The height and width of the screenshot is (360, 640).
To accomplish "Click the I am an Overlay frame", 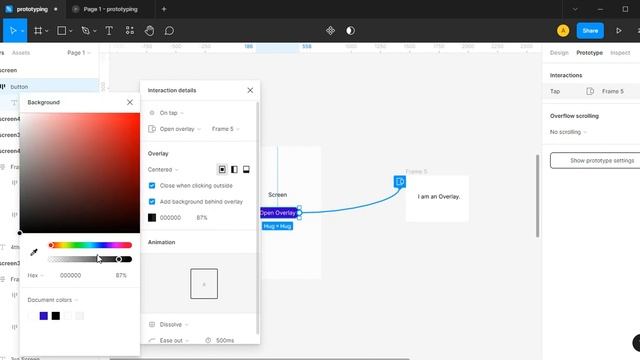I will pyautogui.click(x=438, y=199).
